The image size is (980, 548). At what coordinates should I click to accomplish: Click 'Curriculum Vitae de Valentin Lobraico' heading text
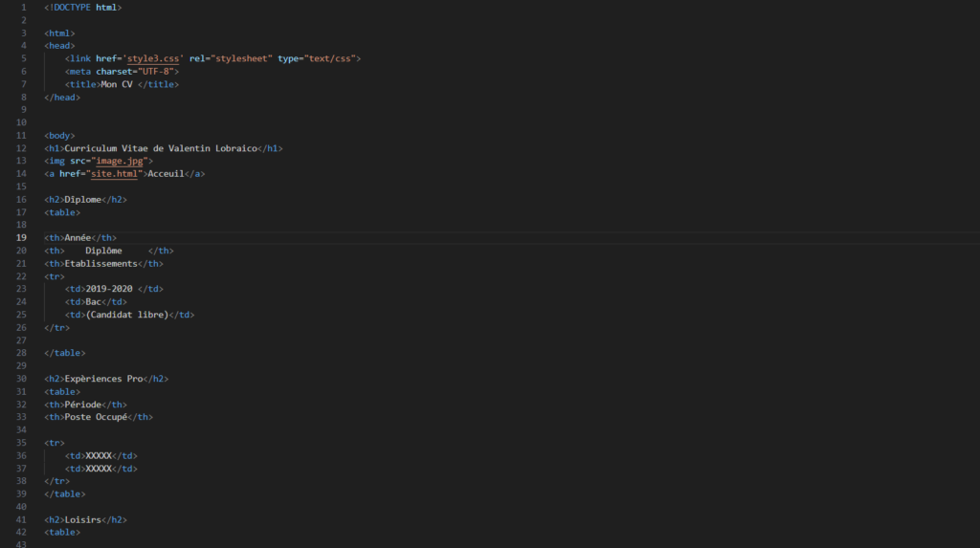161,149
